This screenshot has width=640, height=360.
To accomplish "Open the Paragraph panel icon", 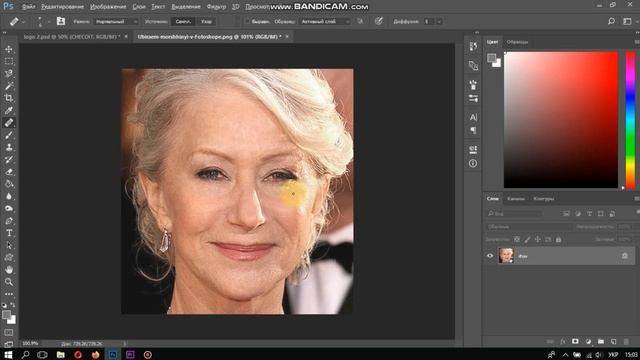I will click(x=473, y=130).
